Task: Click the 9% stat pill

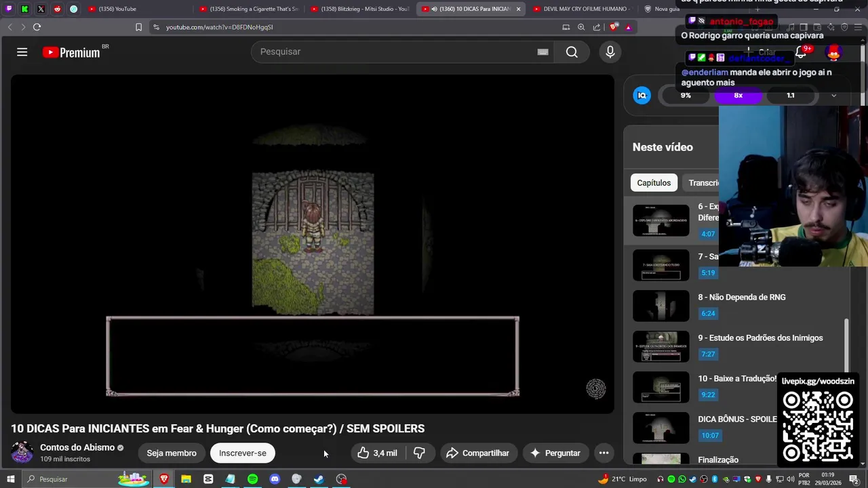Action: (686, 96)
